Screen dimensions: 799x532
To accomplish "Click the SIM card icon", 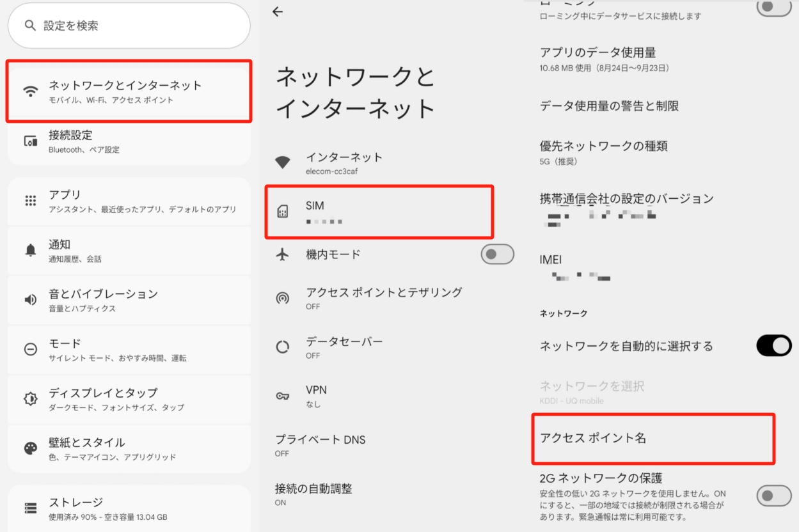I will pyautogui.click(x=282, y=212).
